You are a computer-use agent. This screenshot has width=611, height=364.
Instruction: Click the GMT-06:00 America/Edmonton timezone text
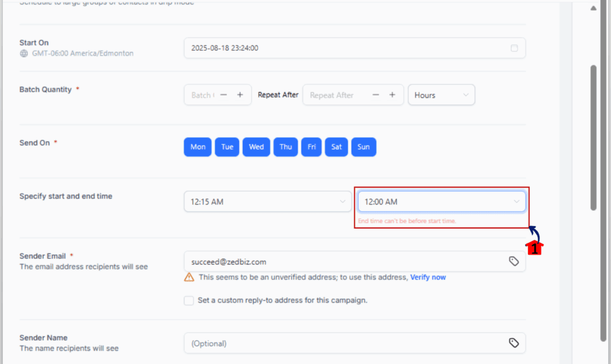82,53
